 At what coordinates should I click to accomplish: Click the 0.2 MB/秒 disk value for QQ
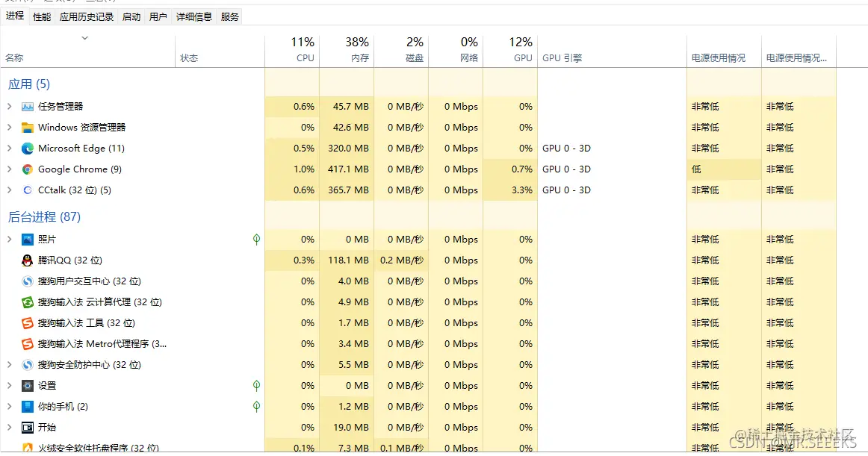click(x=402, y=260)
